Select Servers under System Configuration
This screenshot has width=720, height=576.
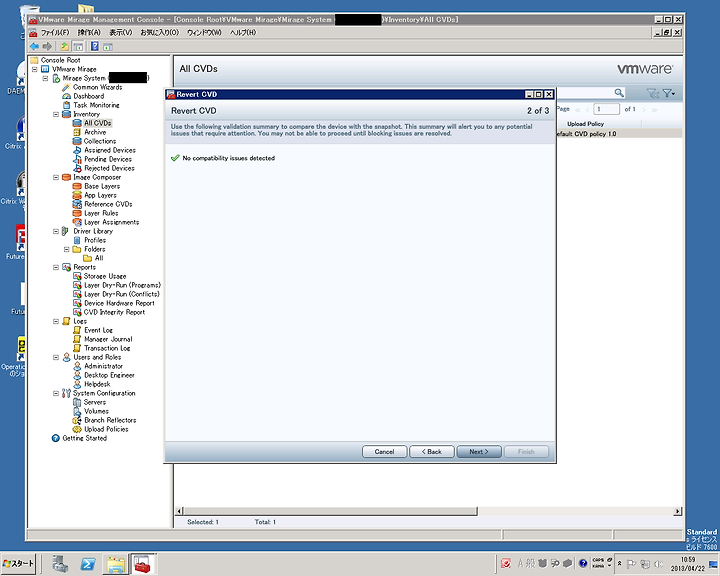(x=95, y=402)
